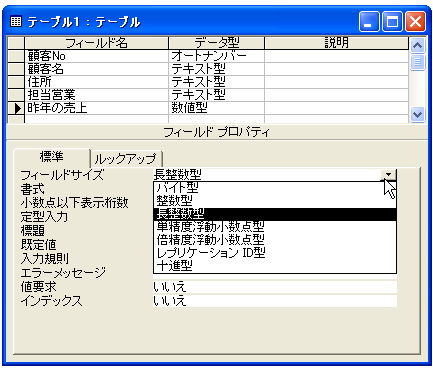433x368 pixels.
Task: Click the データ型 column header
Action: 216,43
